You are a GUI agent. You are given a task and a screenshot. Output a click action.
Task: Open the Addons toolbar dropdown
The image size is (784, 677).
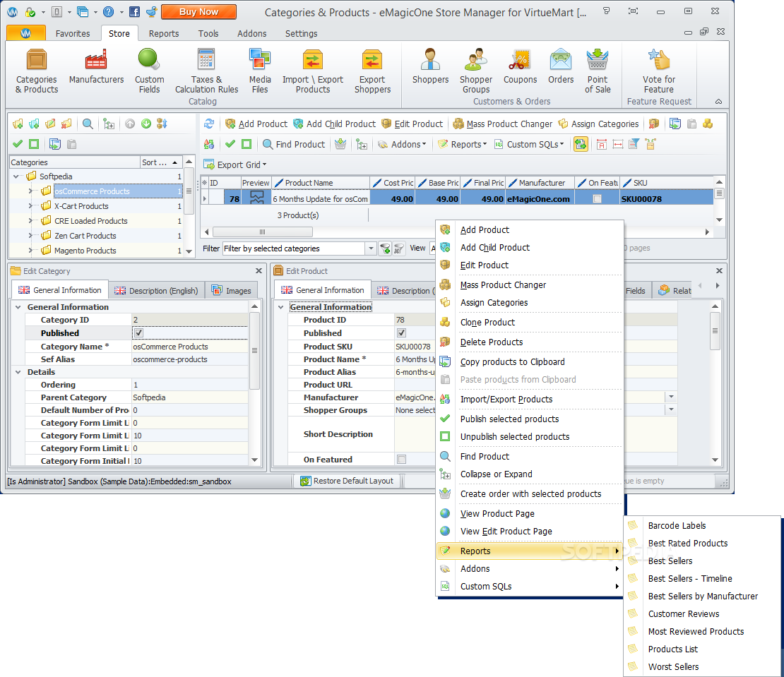pos(402,145)
